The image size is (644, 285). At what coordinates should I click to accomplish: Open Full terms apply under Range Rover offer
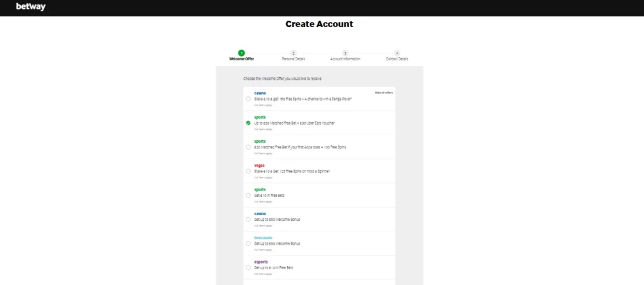coord(263,105)
